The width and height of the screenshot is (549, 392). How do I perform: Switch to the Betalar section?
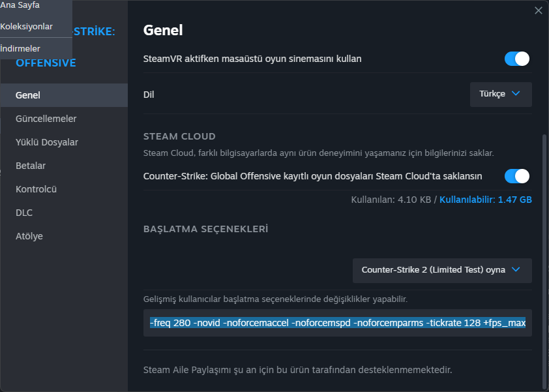click(x=31, y=166)
